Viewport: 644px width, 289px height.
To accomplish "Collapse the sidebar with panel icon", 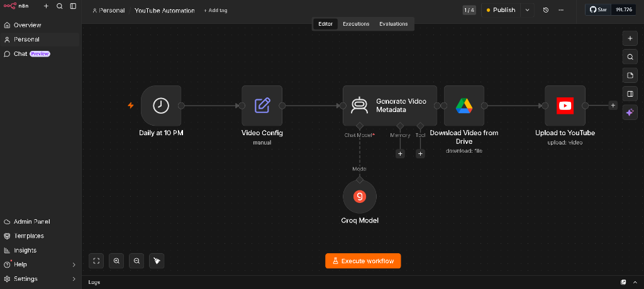I will pyautogui.click(x=73, y=6).
